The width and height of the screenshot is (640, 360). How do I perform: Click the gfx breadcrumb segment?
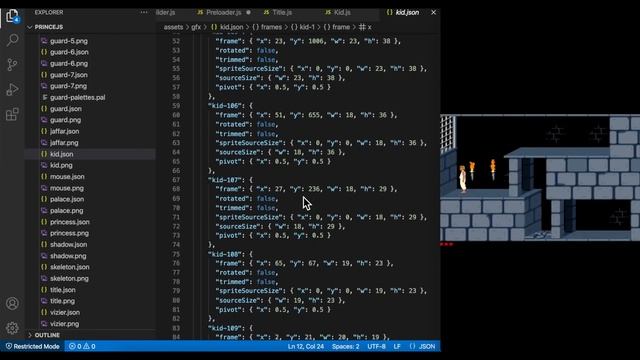(196, 27)
